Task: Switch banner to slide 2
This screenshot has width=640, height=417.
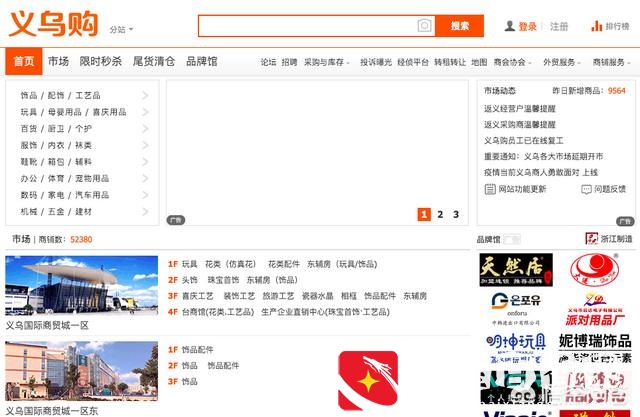Action: (440, 214)
